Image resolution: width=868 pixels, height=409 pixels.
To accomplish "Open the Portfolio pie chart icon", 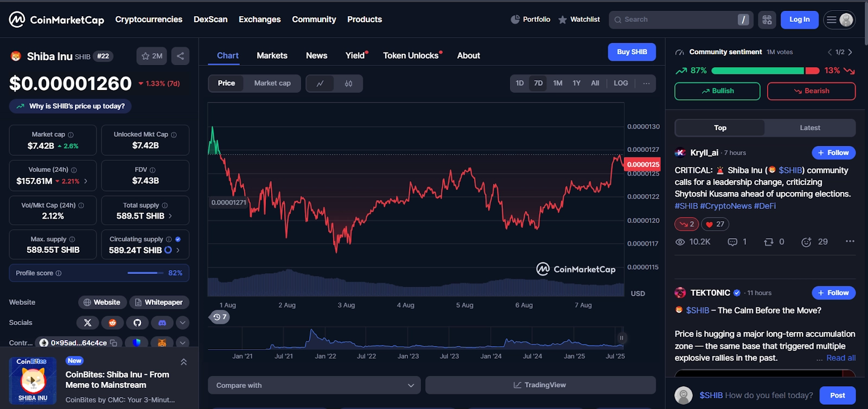I will (515, 20).
